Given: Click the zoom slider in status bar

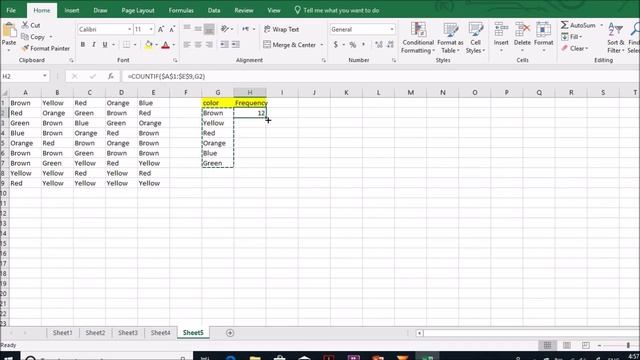Looking at the screenshot, I should tap(628, 346).
